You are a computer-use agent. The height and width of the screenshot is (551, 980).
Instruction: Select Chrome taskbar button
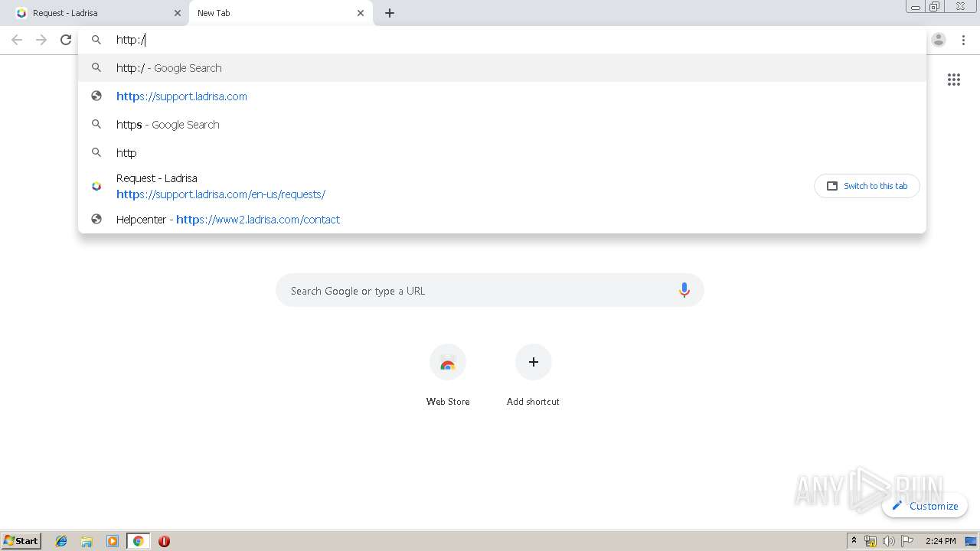click(x=138, y=541)
